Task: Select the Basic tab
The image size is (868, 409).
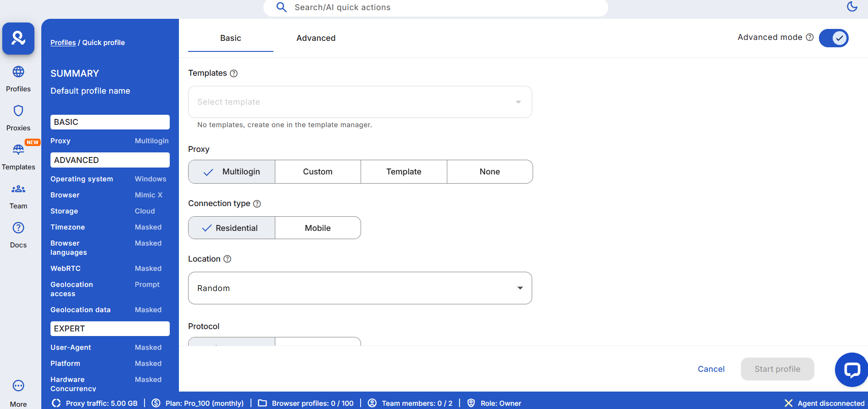Action: pos(230,38)
